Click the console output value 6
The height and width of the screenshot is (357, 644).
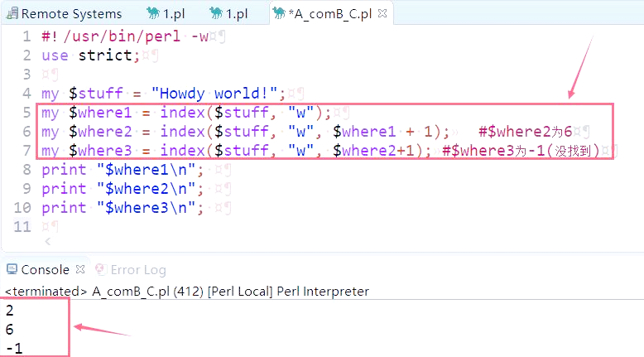10,329
